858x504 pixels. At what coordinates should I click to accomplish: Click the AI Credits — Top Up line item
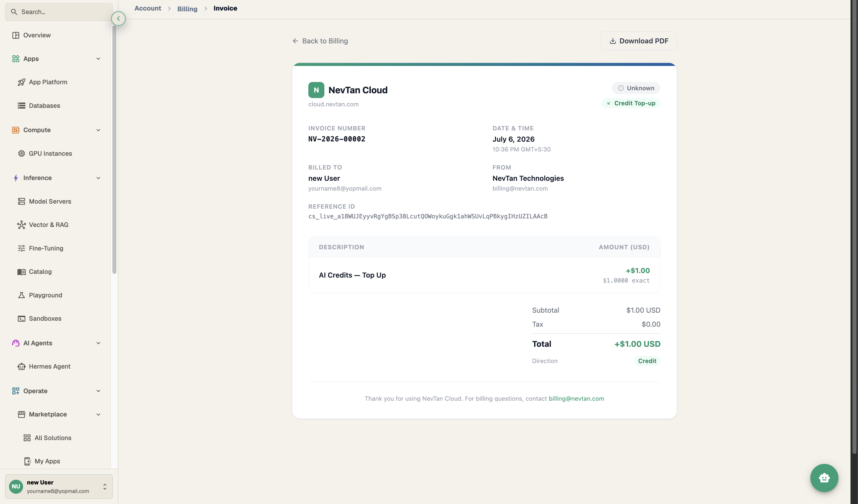pyautogui.click(x=352, y=275)
